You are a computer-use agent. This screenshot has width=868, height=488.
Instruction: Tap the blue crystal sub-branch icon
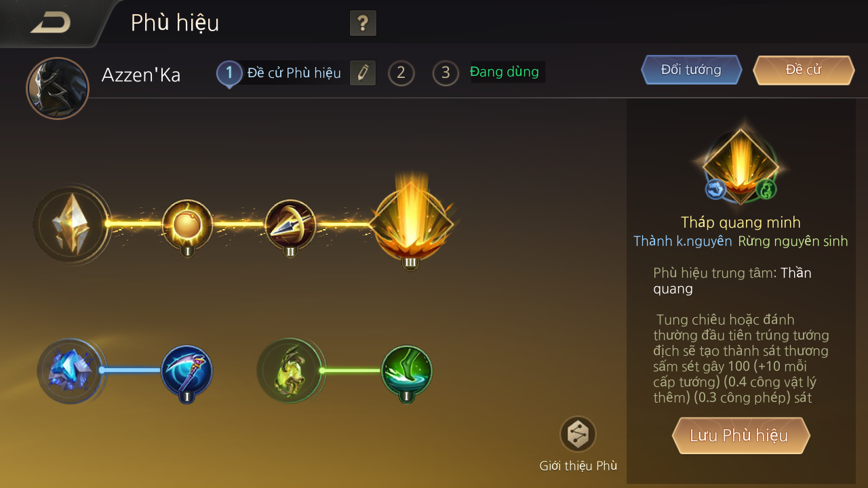pyautogui.click(x=70, y=371)
